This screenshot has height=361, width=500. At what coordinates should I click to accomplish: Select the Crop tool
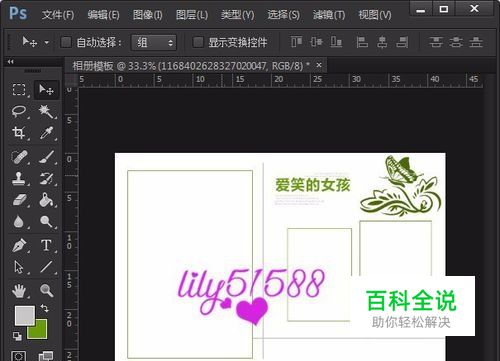pyautogui.click(x=19, y=133)
